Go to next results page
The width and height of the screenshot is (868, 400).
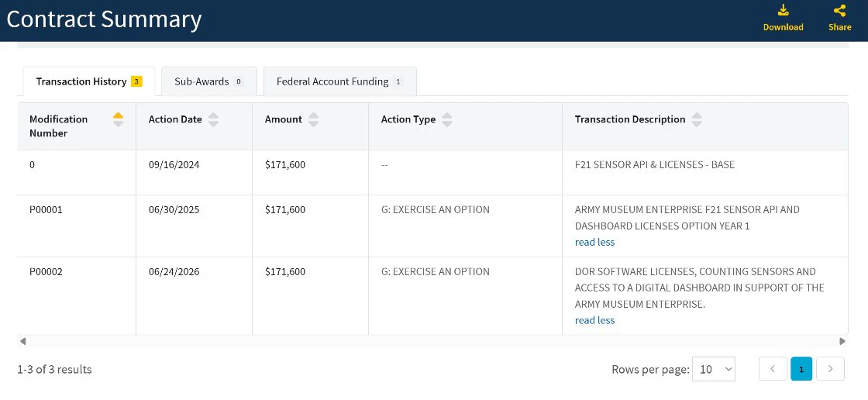830,369
